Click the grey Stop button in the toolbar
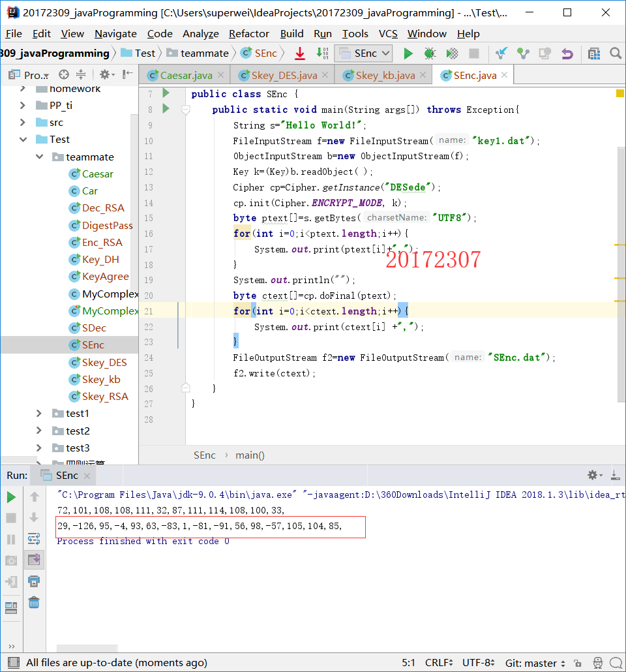626x672 pixels. click(474, 53)
